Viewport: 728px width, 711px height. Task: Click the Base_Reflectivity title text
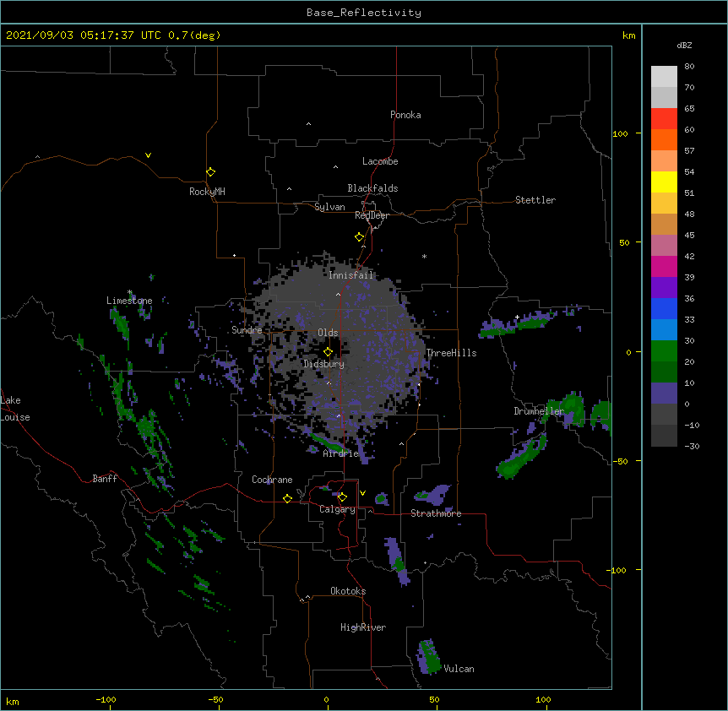[364, 13]
